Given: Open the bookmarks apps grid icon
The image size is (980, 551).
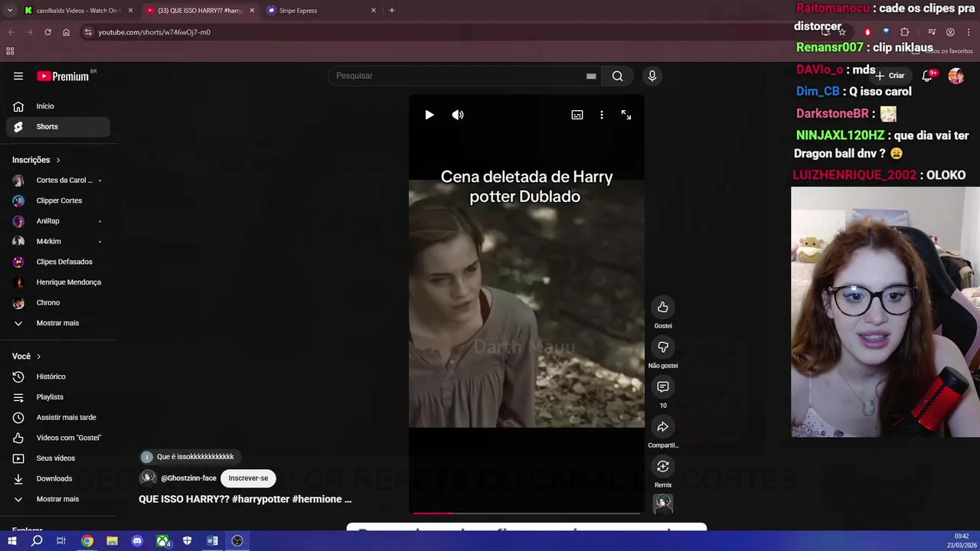Looking at the screenshot, I should (x=10, y=51).
